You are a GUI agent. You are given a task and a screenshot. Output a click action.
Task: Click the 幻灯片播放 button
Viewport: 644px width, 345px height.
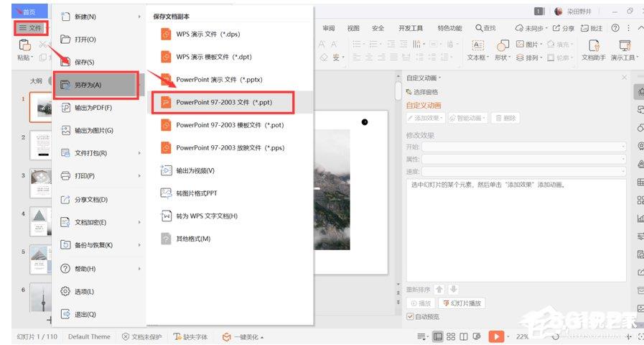point(462,303)
